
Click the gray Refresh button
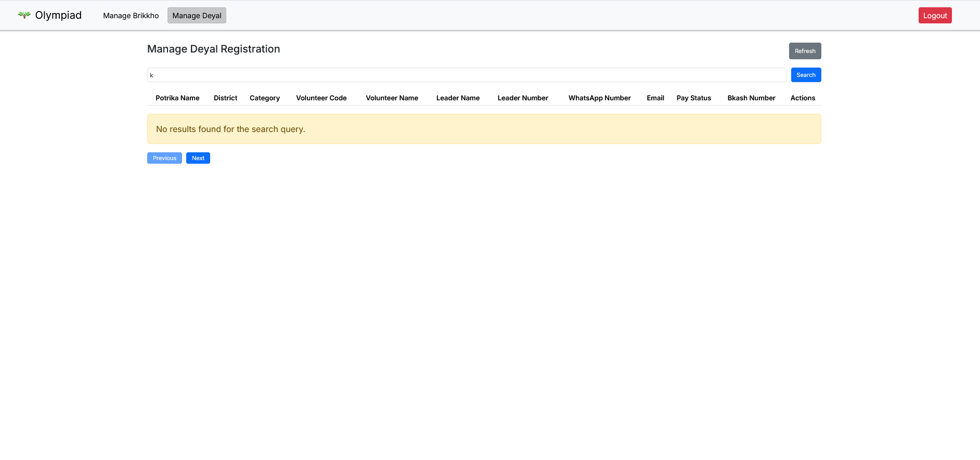[805, 51]
